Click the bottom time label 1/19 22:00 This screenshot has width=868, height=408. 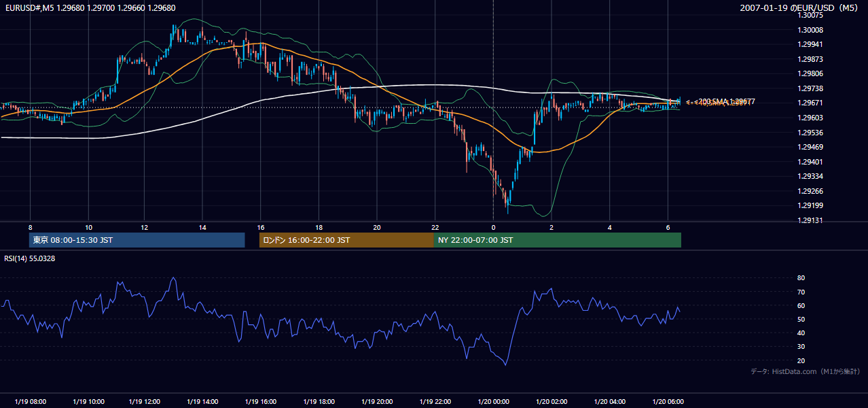click(x=435, y=402)
